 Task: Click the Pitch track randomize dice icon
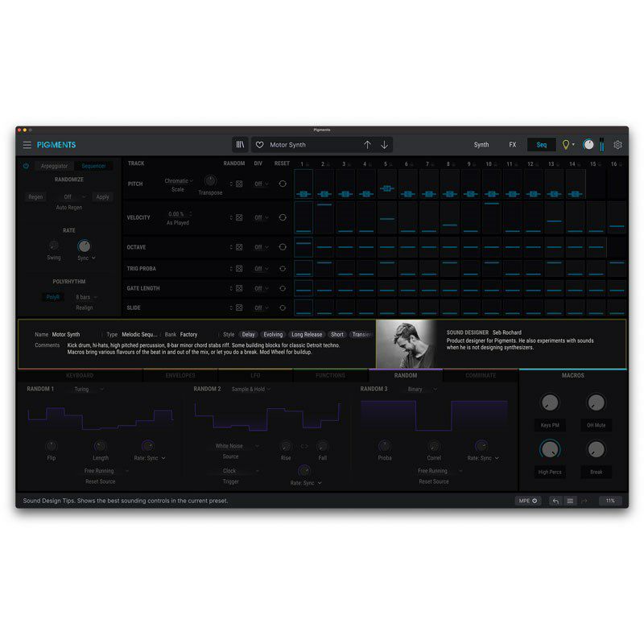coord(239,184)
